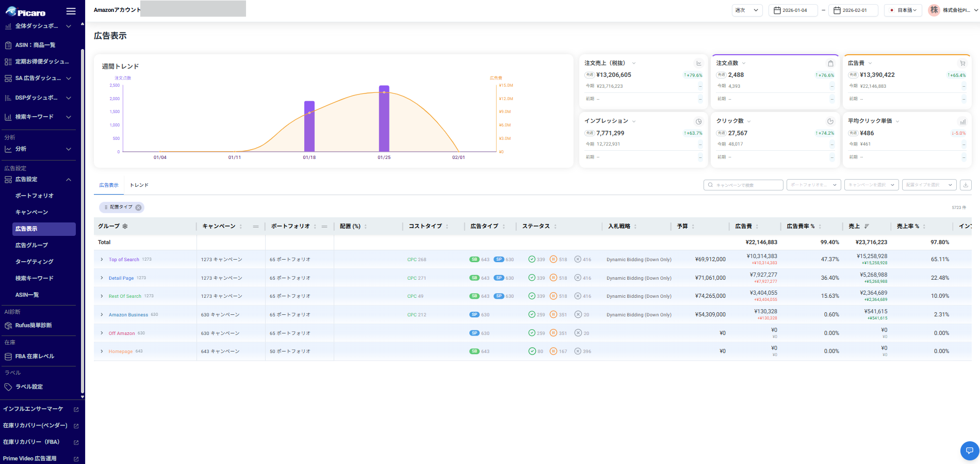
Task: Click the cart icon on 広告費 card
Action: pyautogui.click(x=962, y=63)
